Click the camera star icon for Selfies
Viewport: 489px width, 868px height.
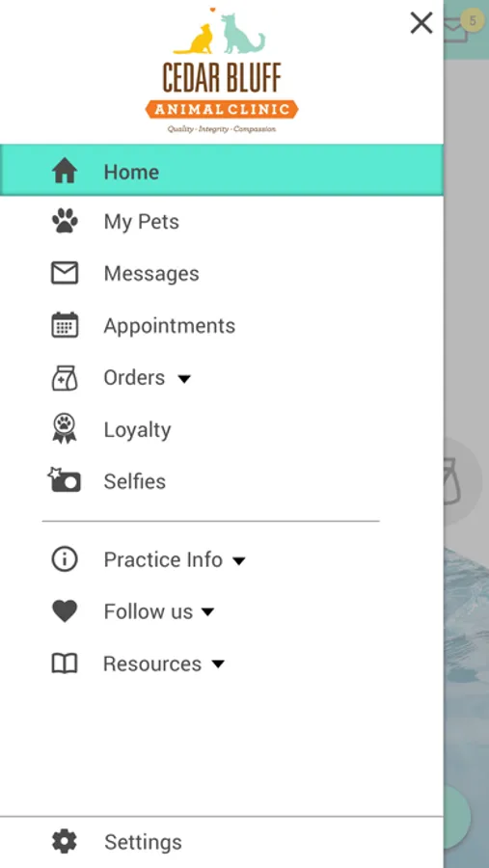click(x=65, y=480)
